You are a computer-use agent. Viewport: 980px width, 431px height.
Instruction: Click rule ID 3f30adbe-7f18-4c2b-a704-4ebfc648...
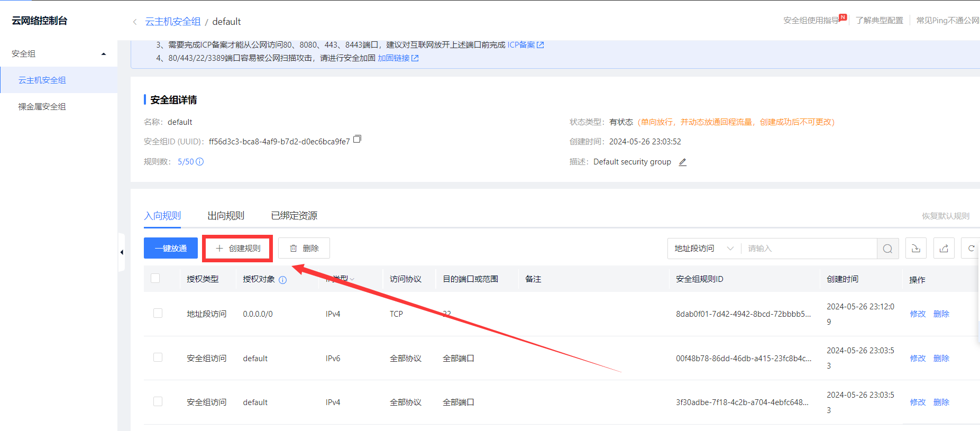(x=742, y=402)
